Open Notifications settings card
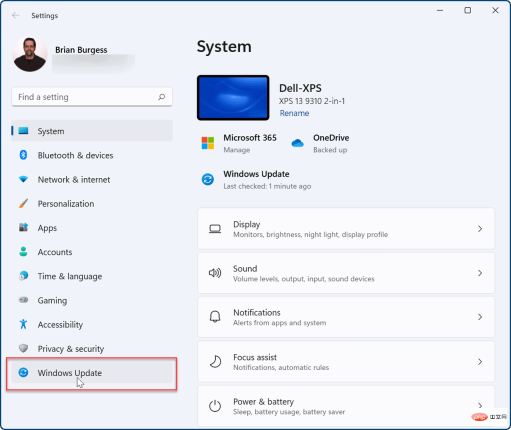Viewport: 511px width, 430px height. tap(346, 317)
